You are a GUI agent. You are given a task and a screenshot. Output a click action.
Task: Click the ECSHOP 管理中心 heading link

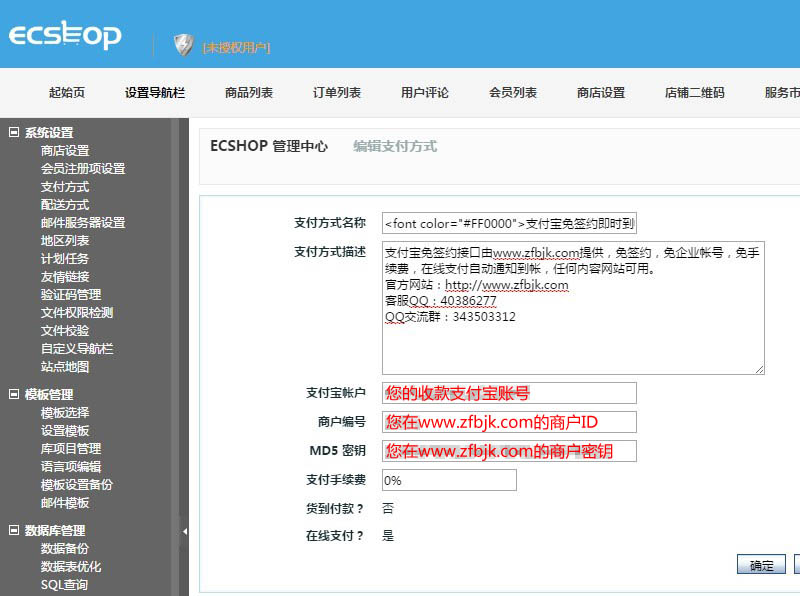click(x=269, y=146)
